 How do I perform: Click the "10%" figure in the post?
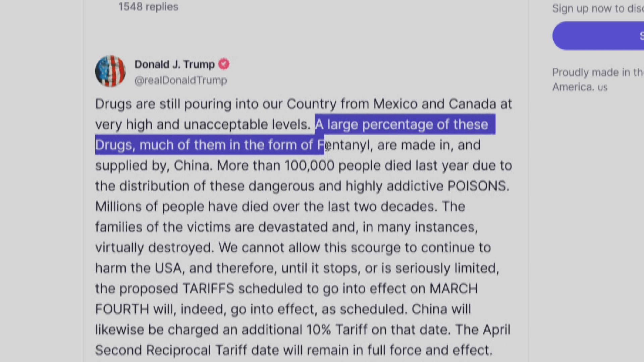(318, 330)
